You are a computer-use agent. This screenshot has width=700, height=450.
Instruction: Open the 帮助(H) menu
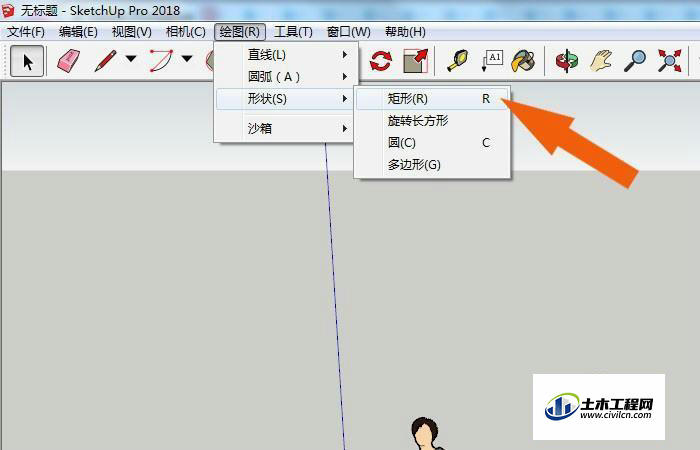click(405, 32)
